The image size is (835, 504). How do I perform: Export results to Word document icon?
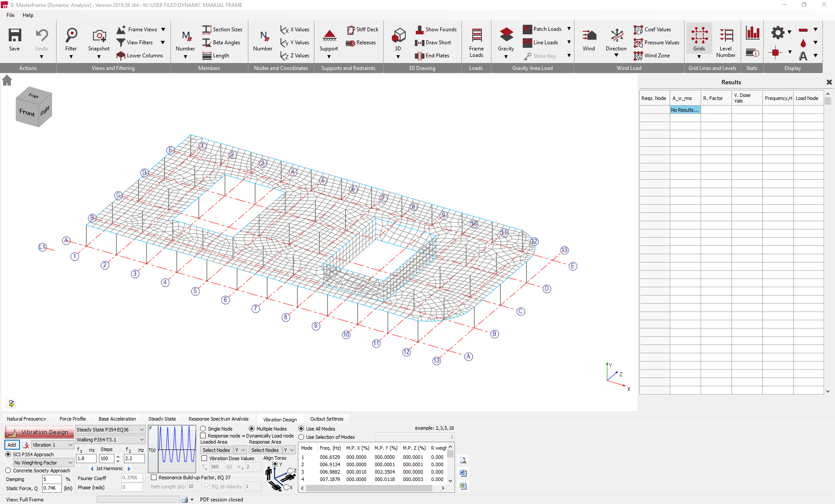click(463, 473)
